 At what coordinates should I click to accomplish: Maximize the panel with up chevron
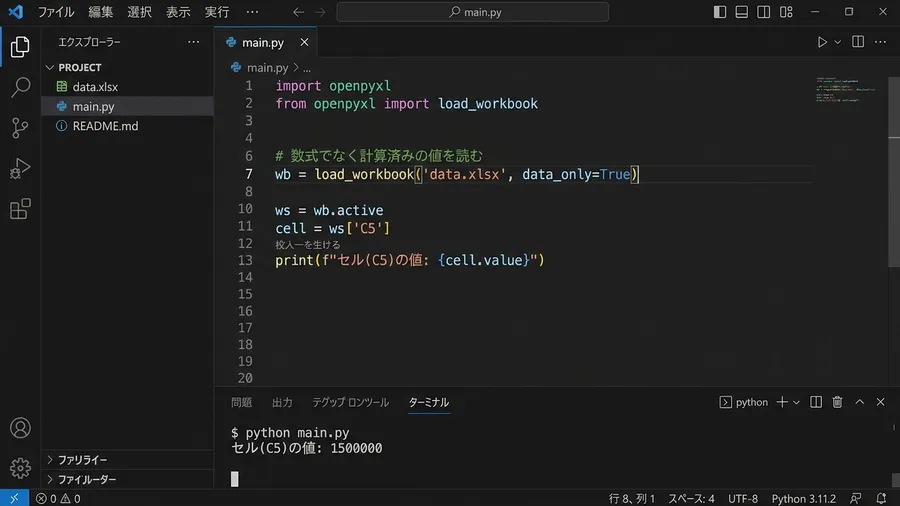[x=859, y=402]
